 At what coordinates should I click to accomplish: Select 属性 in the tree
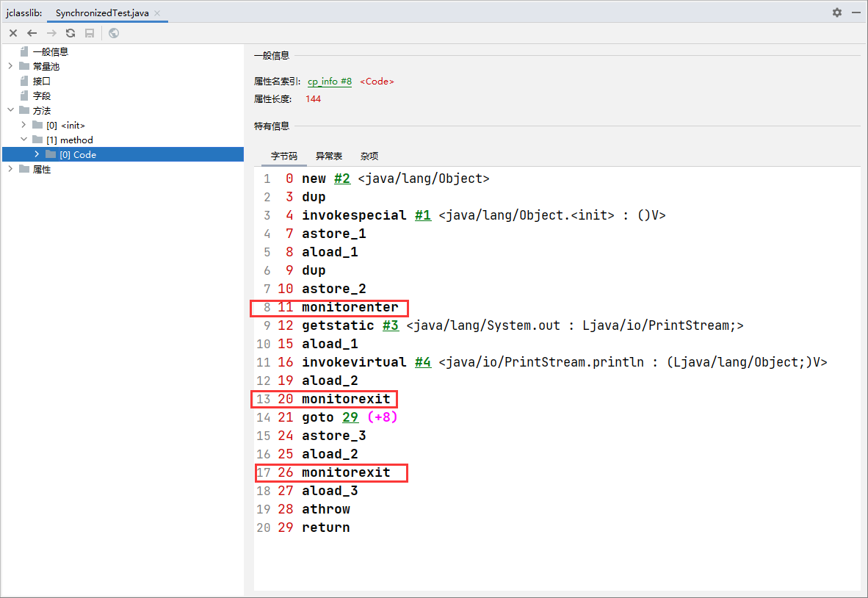point(42,169)
